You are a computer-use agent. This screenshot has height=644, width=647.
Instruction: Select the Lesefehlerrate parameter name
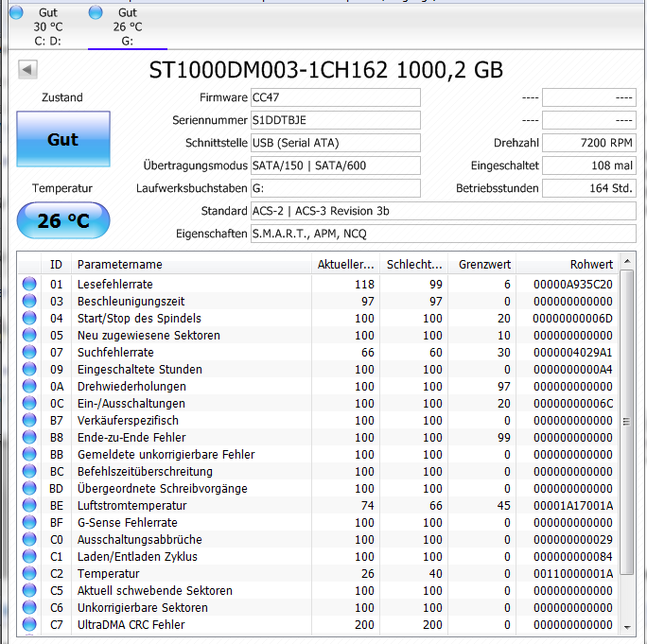tap(114, 285)
